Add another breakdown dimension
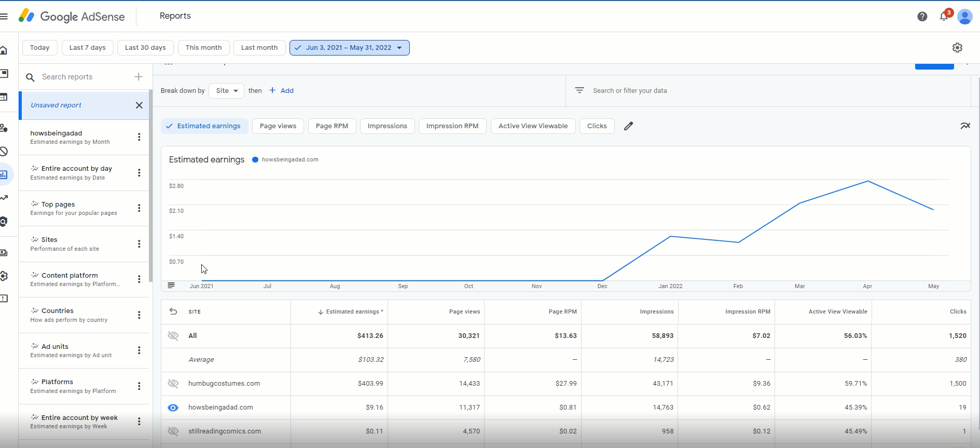This screenshot has width=980, height=448. 282,91
